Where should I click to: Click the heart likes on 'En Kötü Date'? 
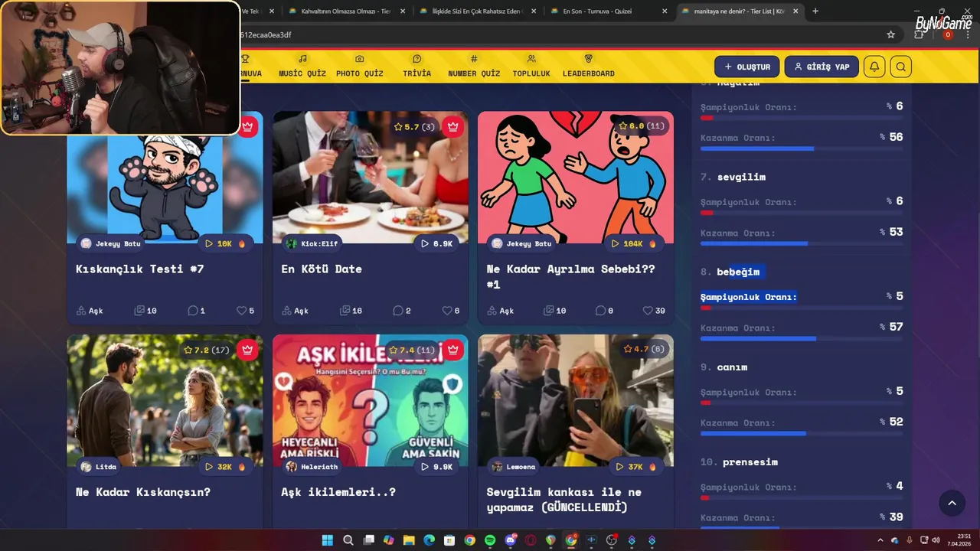(451, 311)
